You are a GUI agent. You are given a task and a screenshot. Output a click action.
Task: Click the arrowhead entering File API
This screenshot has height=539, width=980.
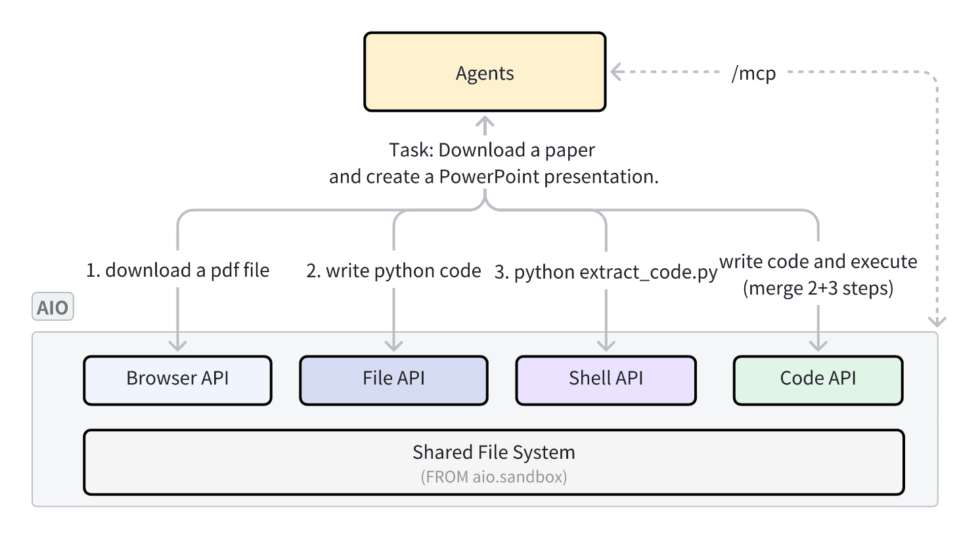393,345
